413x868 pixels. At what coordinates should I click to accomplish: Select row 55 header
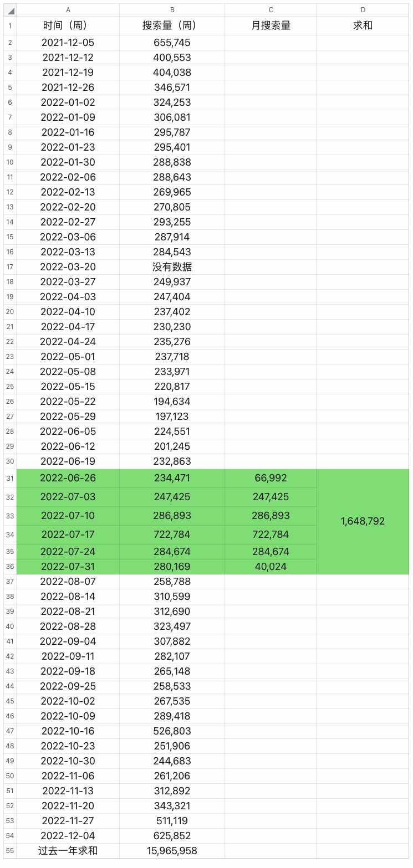[11, 851]
